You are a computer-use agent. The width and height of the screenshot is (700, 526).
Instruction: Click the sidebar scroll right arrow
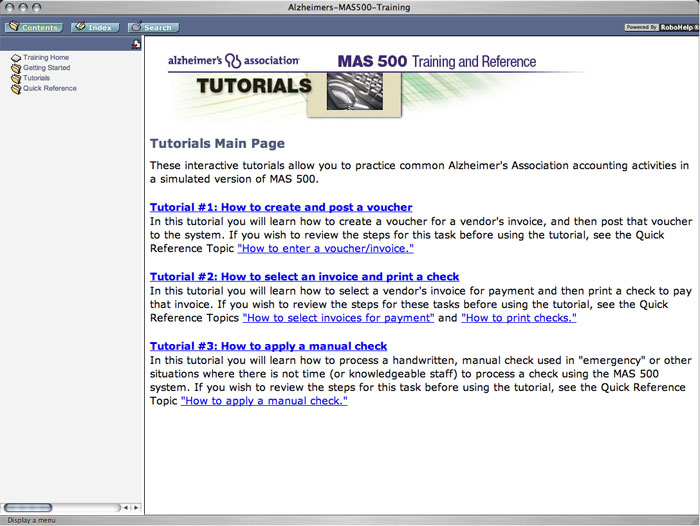click(136, 508)
